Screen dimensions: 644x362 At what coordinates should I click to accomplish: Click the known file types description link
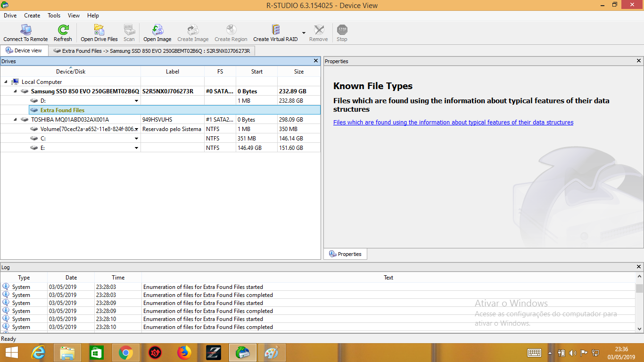pyautogui.click(x=453, y=122)
